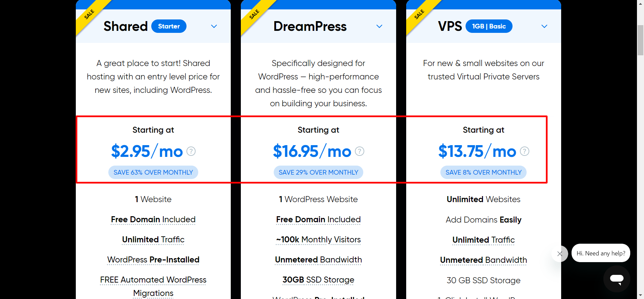Viewport: 644px width, 299px height.
Task: Click '30GB SSD Storage' in DreamPress column
Action: point(318,280)
